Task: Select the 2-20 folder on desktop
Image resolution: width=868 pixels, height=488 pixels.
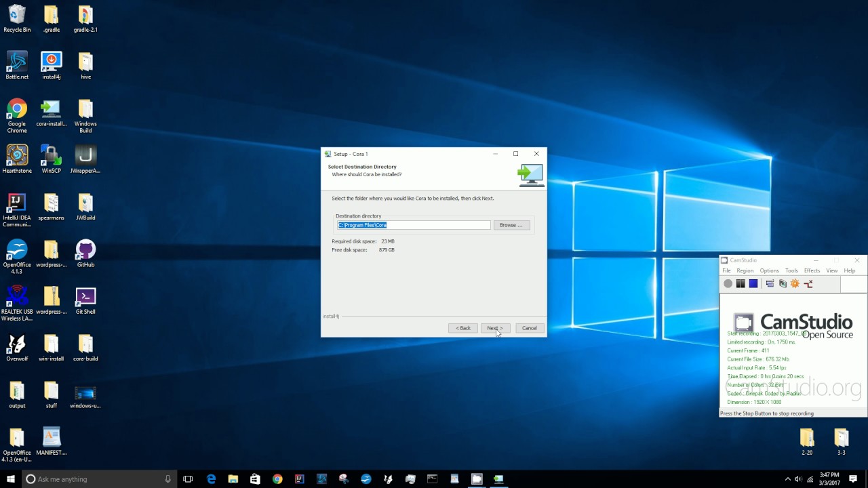Action: click(x=806, y=441)
